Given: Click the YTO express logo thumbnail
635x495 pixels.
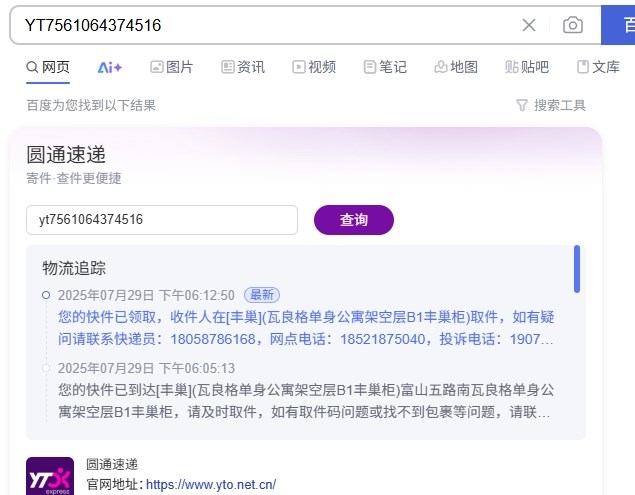Looking at the screenshot, I should coord(50,476).
